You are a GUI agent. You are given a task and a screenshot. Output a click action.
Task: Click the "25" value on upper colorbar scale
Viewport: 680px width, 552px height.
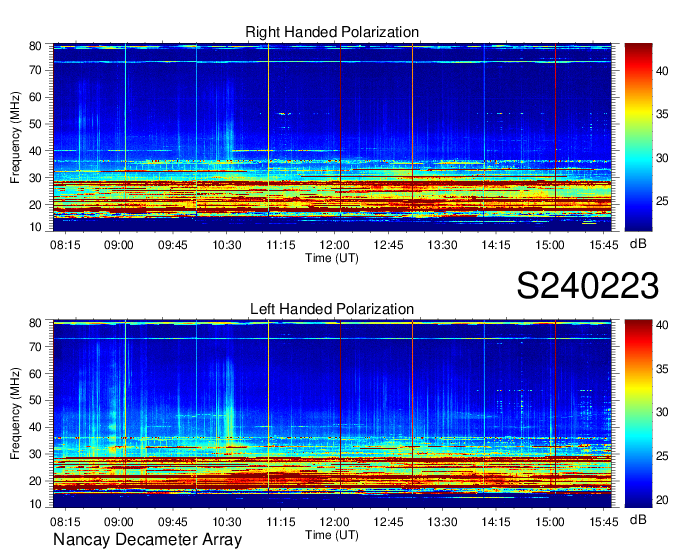click(662, 201)
